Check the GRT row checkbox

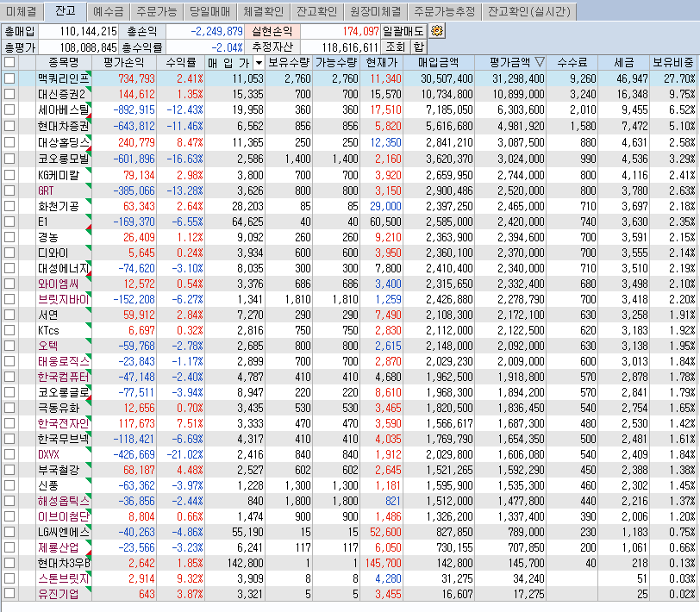pos(9,190)
